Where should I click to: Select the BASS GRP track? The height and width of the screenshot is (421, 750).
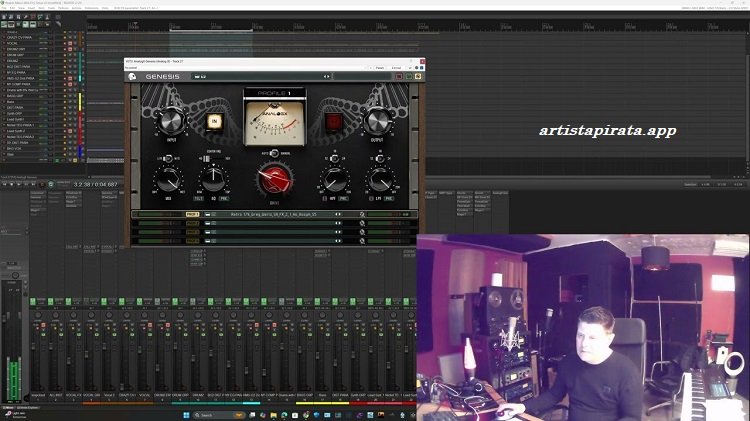point(15,96)
